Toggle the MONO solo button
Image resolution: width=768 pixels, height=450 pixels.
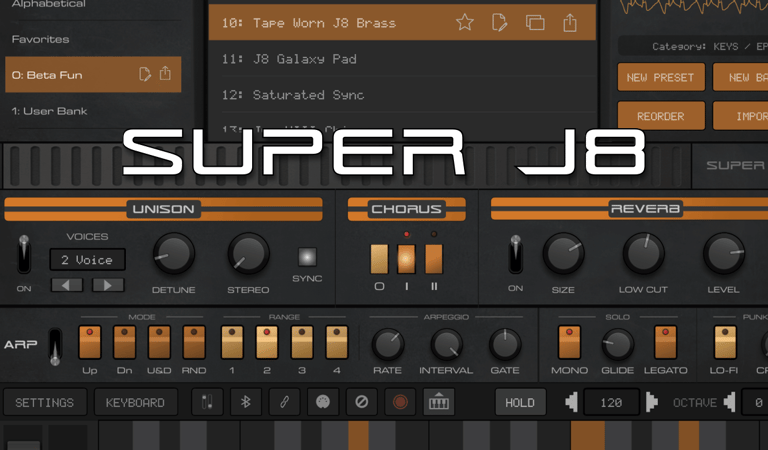tap(569, 342)
